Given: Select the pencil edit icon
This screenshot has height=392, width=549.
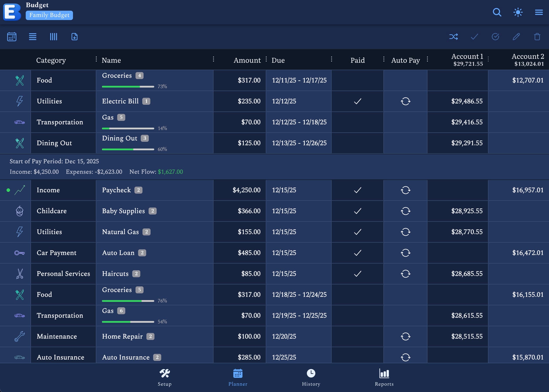Looking at the screenshot, I should point(516,37).
